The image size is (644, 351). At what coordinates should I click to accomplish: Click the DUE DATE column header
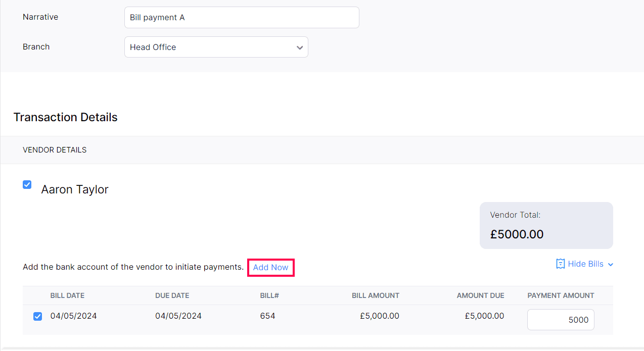coord(172,295)
